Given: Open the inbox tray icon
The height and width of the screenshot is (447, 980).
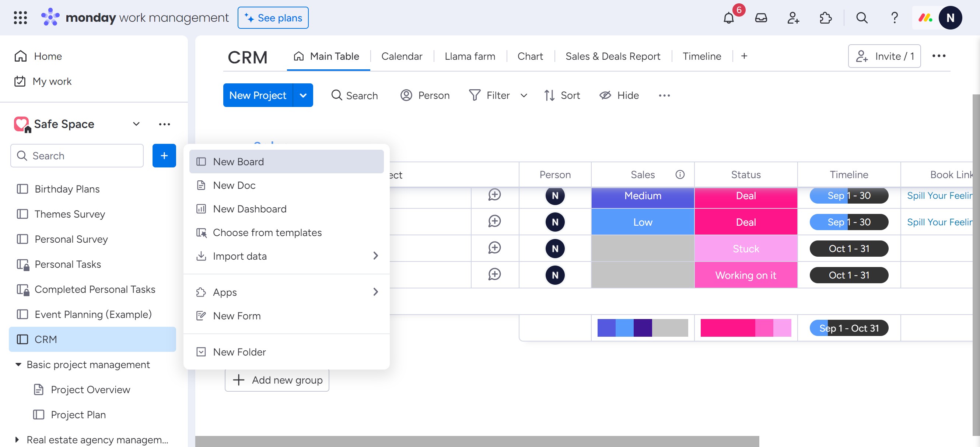Looking at the screenshot, I should pyautogui.click(x=760, y=18).
